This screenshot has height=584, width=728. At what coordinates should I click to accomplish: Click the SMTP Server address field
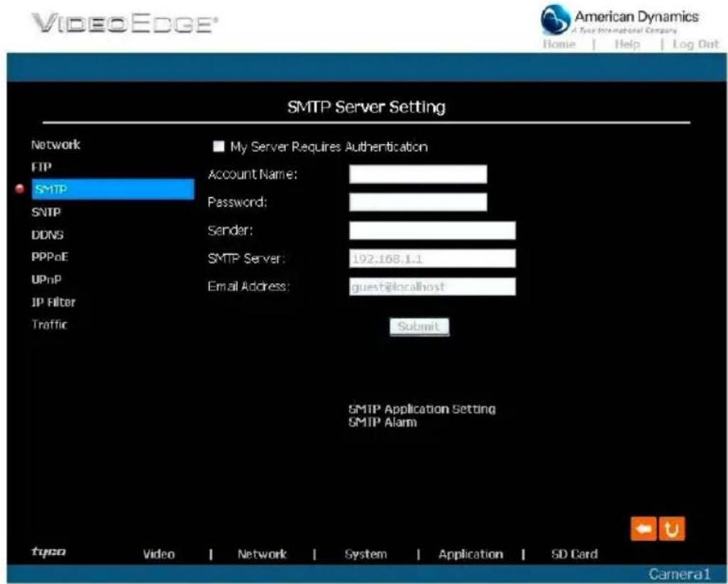(432, 258)
